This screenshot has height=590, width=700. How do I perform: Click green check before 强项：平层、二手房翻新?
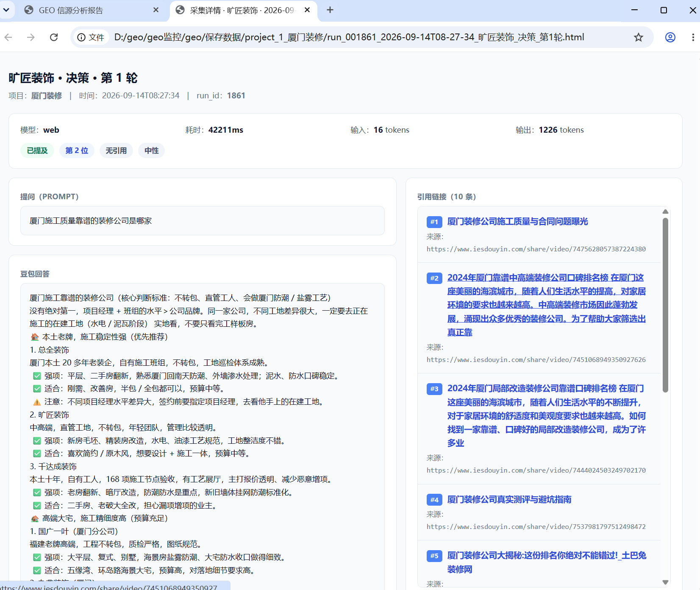coord(37,376)
